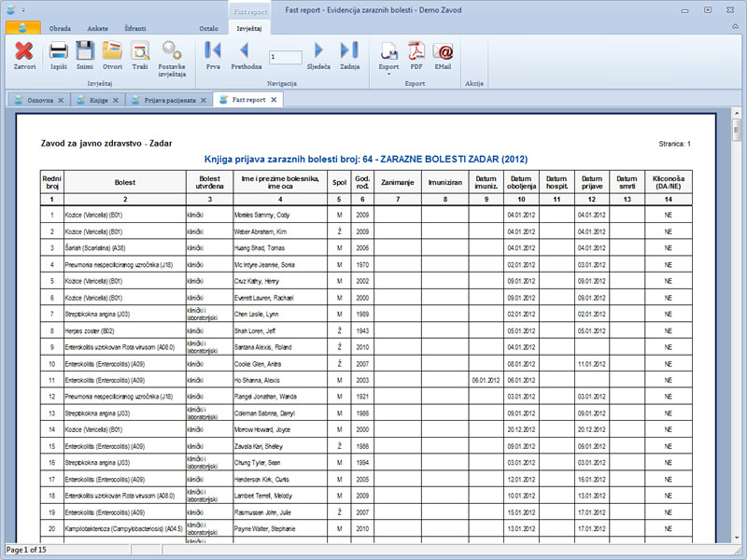
Task: Switch to Ankete ribbon tab
Action: pyautogui.click(x=97, y=29)
